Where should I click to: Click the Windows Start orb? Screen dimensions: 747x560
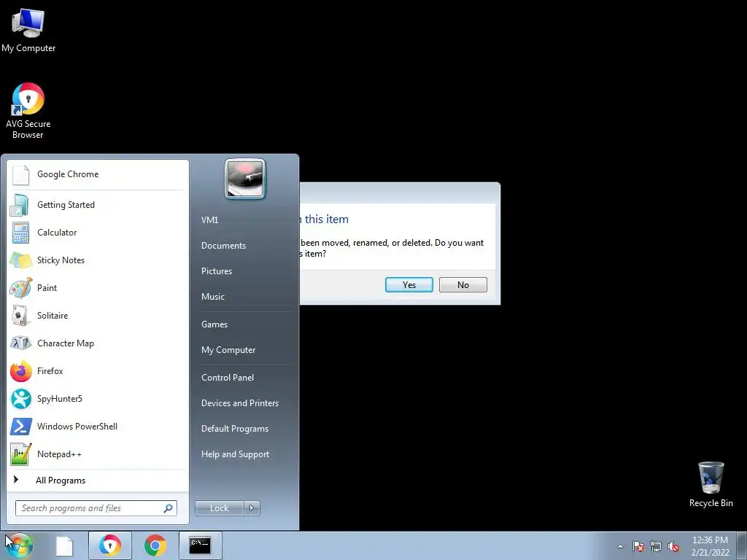coord(19,545)
